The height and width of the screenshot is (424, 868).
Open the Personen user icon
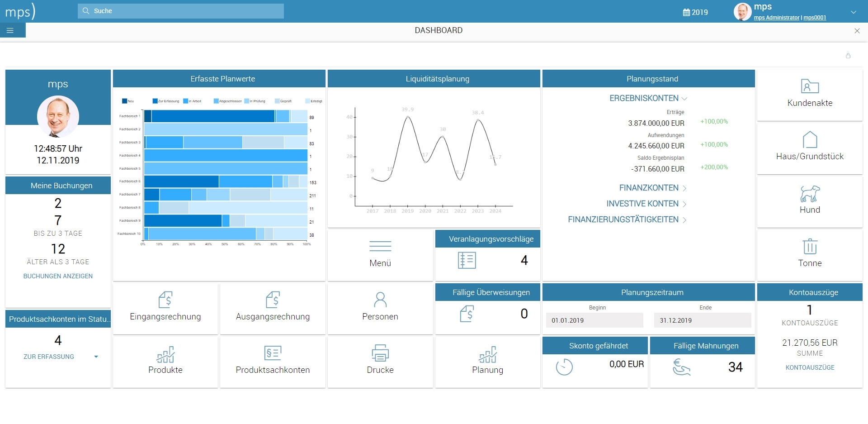[x=380, y=300]
